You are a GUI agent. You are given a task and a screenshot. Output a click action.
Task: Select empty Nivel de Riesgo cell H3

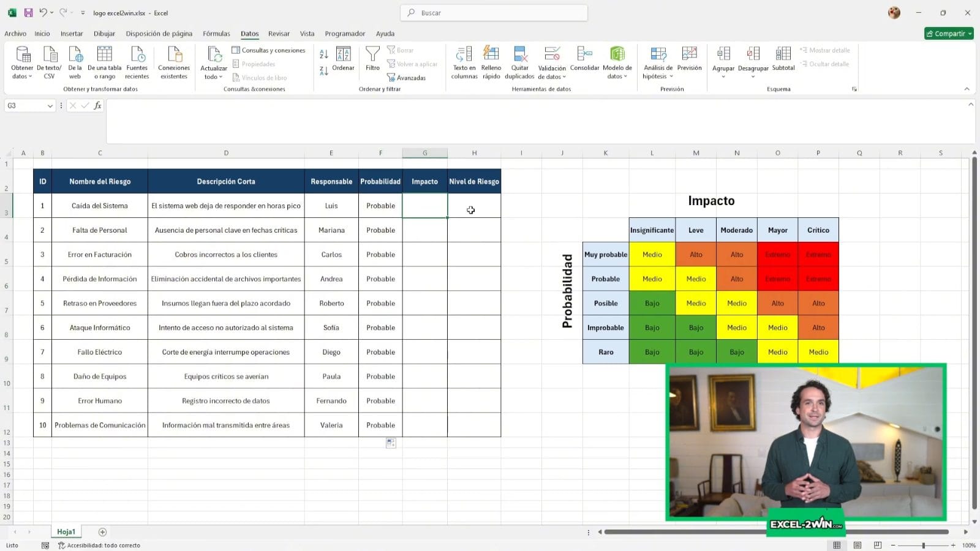point(474,206)
